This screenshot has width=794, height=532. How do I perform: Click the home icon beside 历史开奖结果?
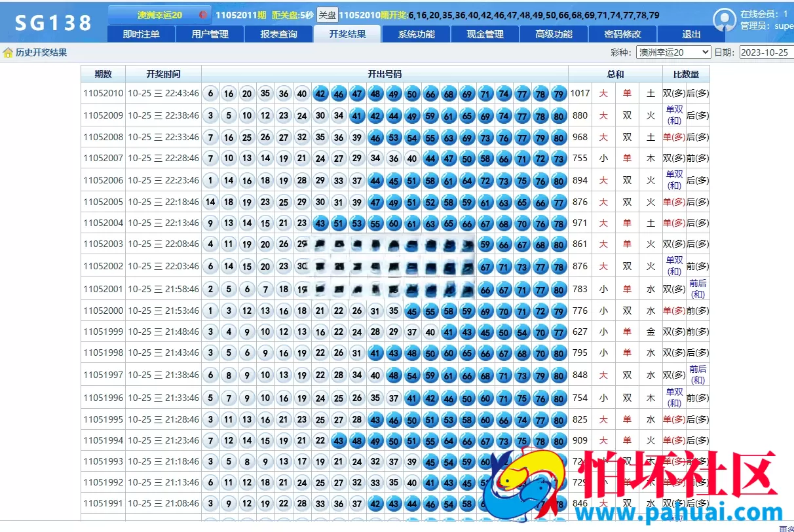[x=8, y=52]
